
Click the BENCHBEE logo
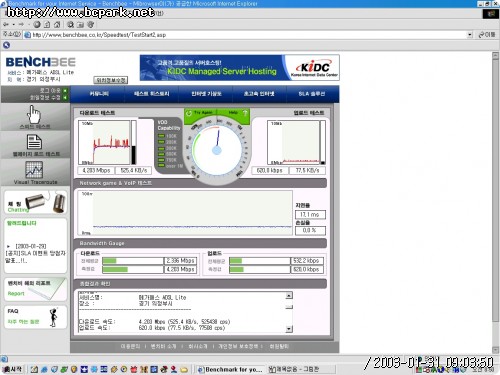click(41, 62)
